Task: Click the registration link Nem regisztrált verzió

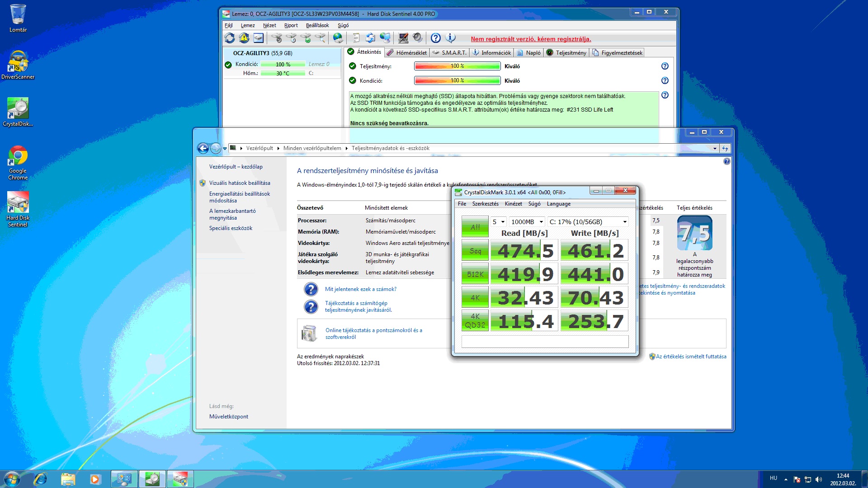Action: click(x=531, y=39)
